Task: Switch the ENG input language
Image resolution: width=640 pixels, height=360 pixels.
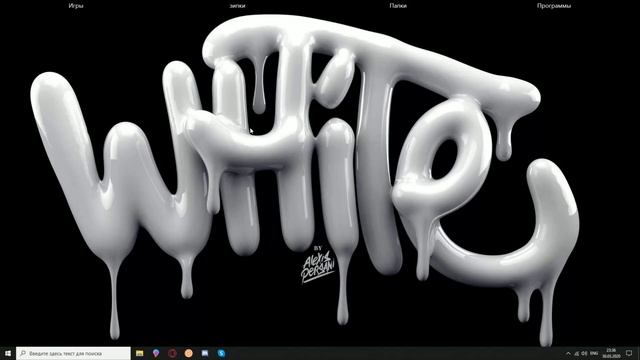Action: click(x=594, y=353)
